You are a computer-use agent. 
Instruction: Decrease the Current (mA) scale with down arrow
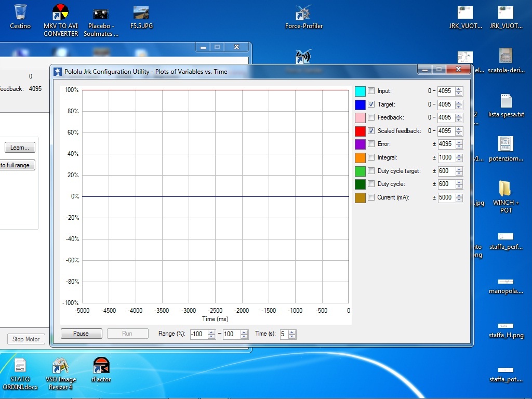(x=459, y=199)
